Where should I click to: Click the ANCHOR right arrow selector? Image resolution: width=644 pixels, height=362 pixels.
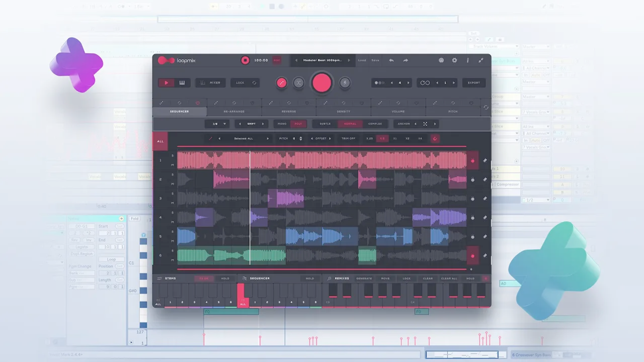click(435, 124)
